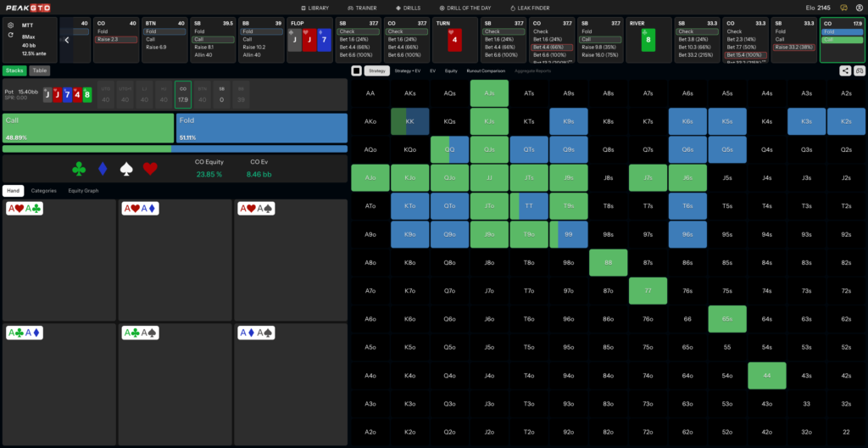Open the Runout Comparison tab
The image size is (868, 448).
tap(486, 70)
